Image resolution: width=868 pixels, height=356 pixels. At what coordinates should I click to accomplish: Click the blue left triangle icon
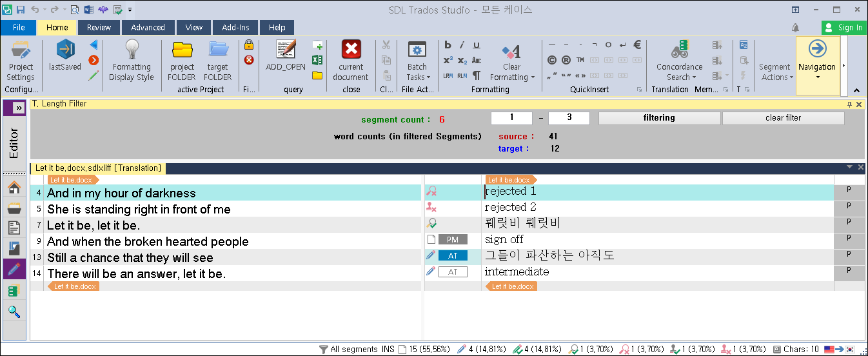[94, 45]
